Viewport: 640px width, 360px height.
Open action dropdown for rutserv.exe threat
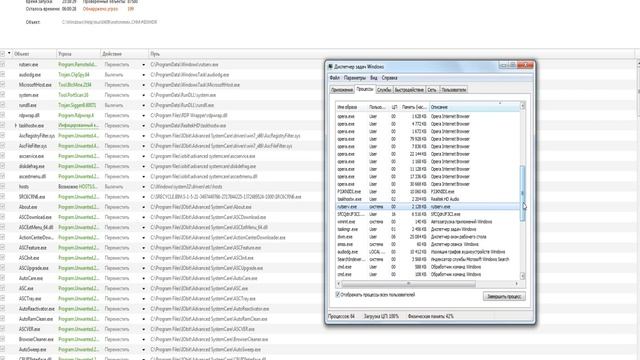pos(143,64)
